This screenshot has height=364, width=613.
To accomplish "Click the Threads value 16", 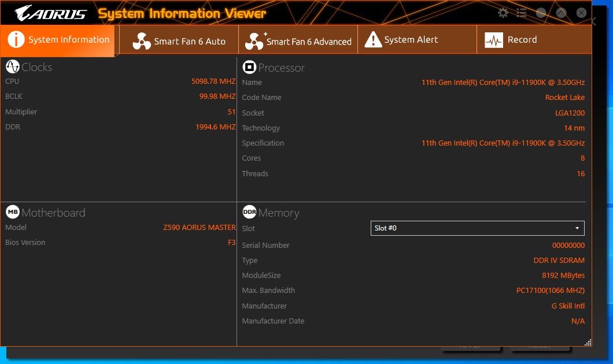I will coord(581,174).
